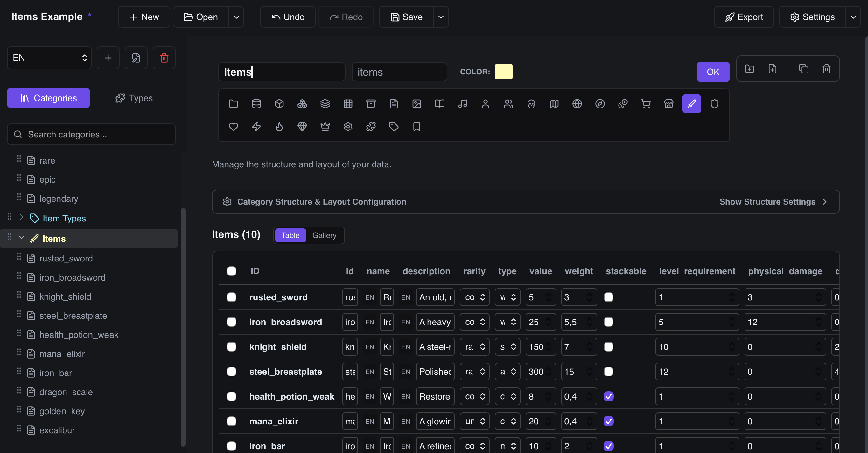The image size is (868, 453).
Task: Switch to Gallery view
Action: pos(324,235)
